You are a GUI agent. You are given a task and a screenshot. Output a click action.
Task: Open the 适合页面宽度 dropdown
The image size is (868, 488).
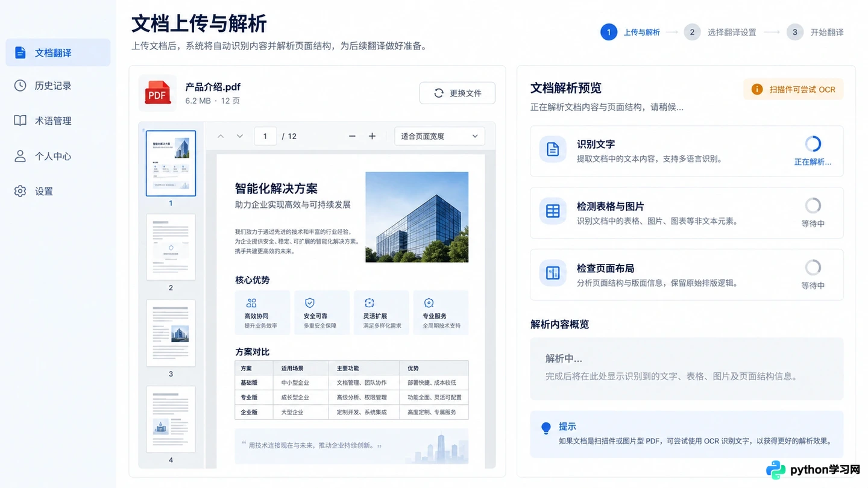[x=439, y=136]
